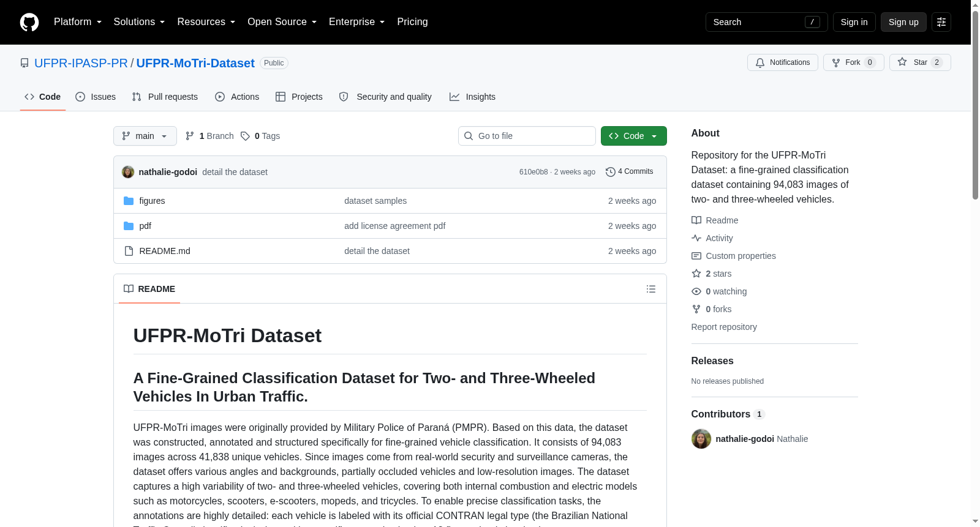Click the pdf folder icon
The image size is (980, 527).
pyautogui.click(x=129, y=226)
